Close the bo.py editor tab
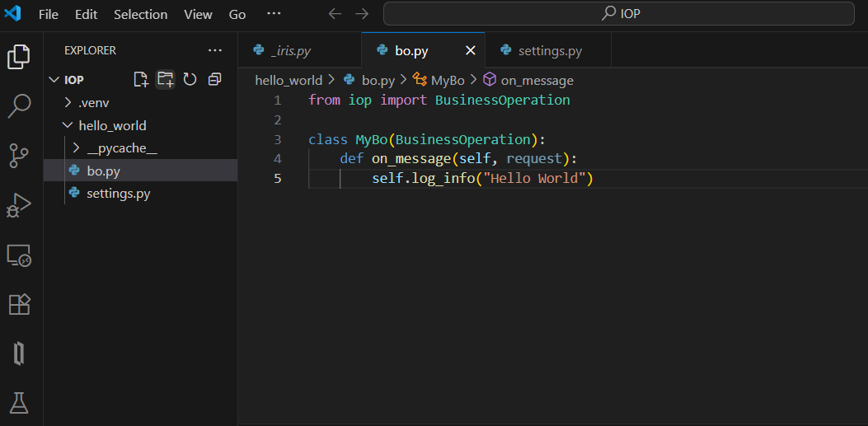The width and height of the screenshot is (868, 426). 471,51
